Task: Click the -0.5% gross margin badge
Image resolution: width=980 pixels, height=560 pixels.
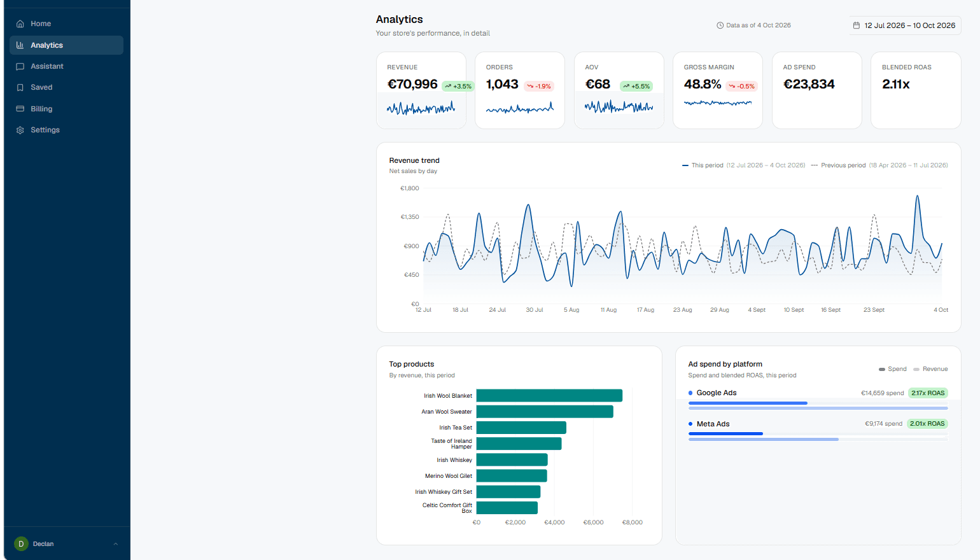Action: click(741, 86)
